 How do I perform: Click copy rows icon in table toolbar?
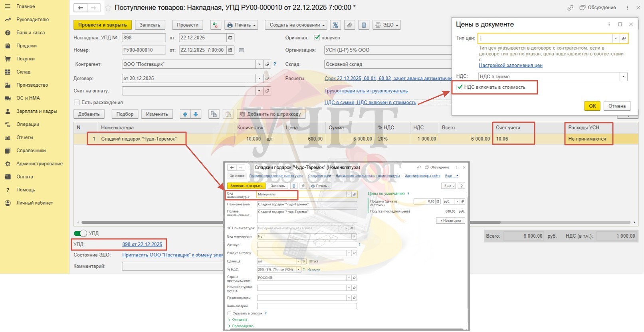click(x=214, y=114)
